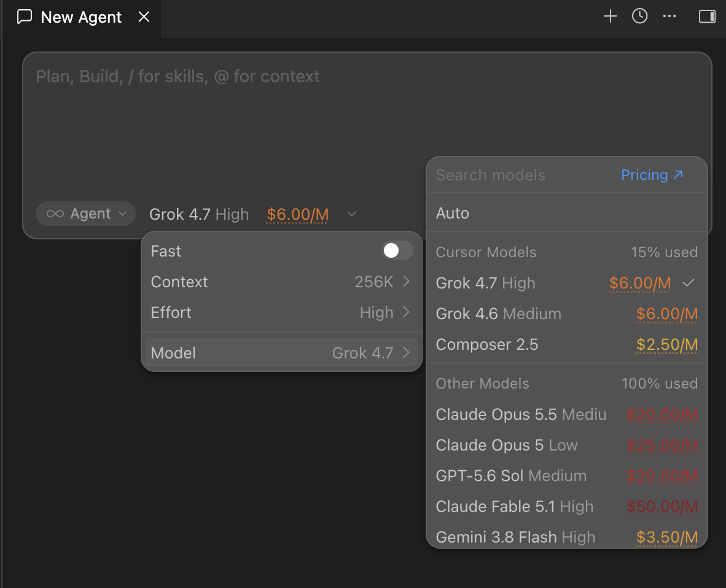Click the Cursor Models section header
726x588 pixels.
pos(486,252)
